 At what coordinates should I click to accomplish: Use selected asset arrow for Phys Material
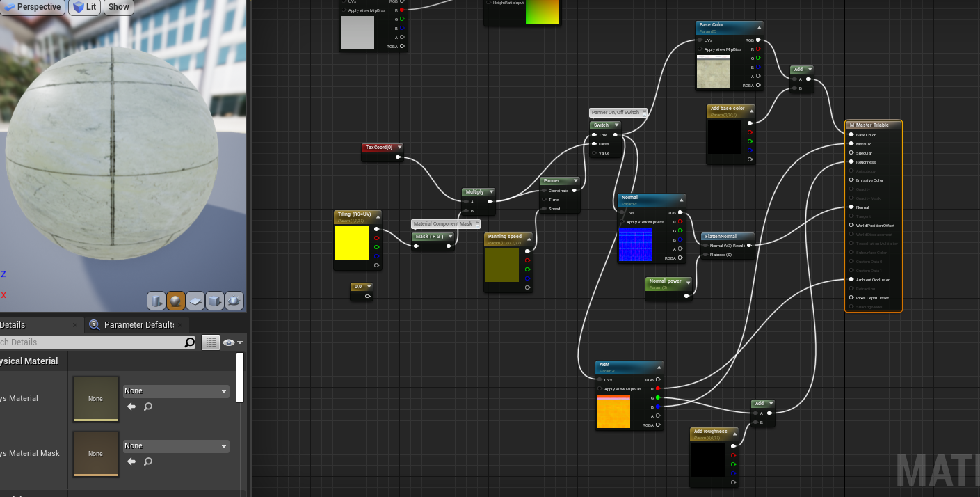coord(132,407)
